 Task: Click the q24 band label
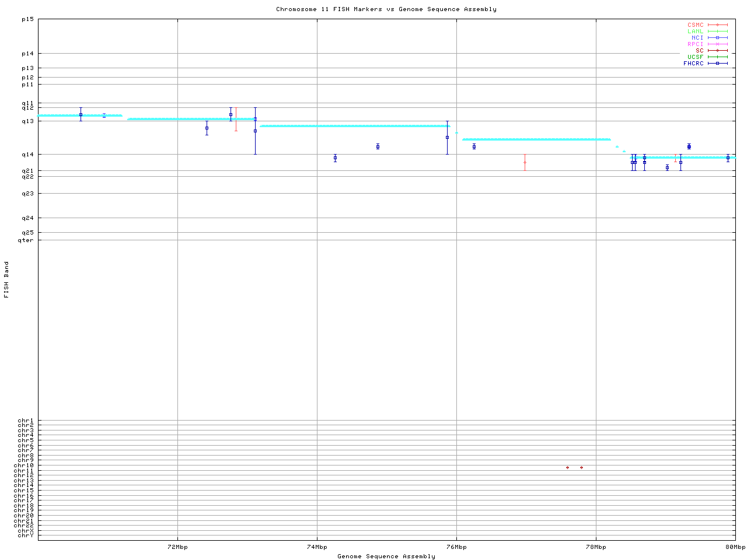coord(28,218)
